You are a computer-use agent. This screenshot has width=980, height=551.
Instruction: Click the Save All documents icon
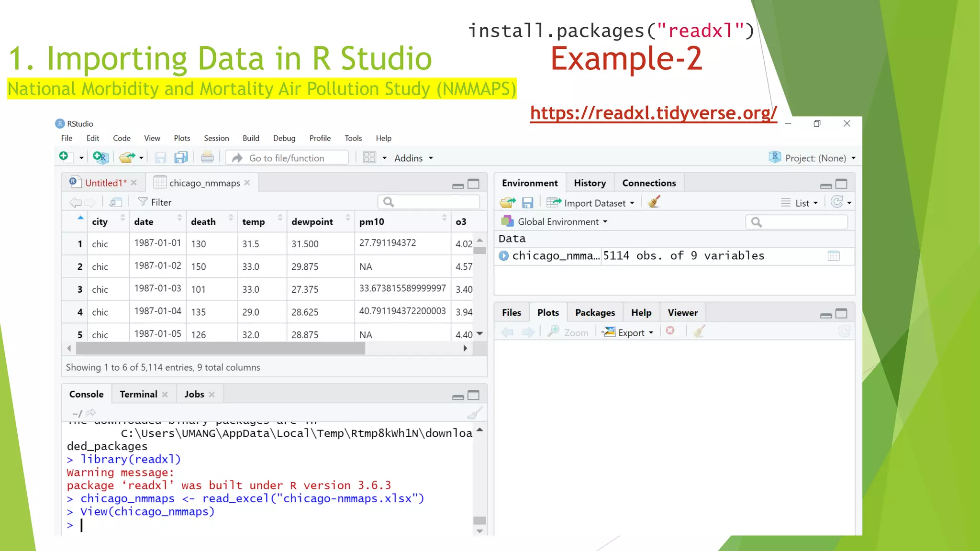pyautogui.click(x=181, y=158)
